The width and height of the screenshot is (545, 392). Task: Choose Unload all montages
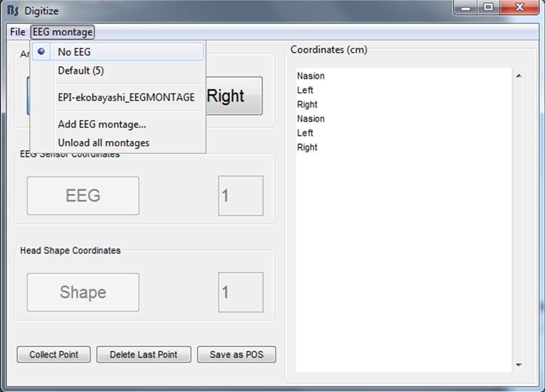point(104,143)
